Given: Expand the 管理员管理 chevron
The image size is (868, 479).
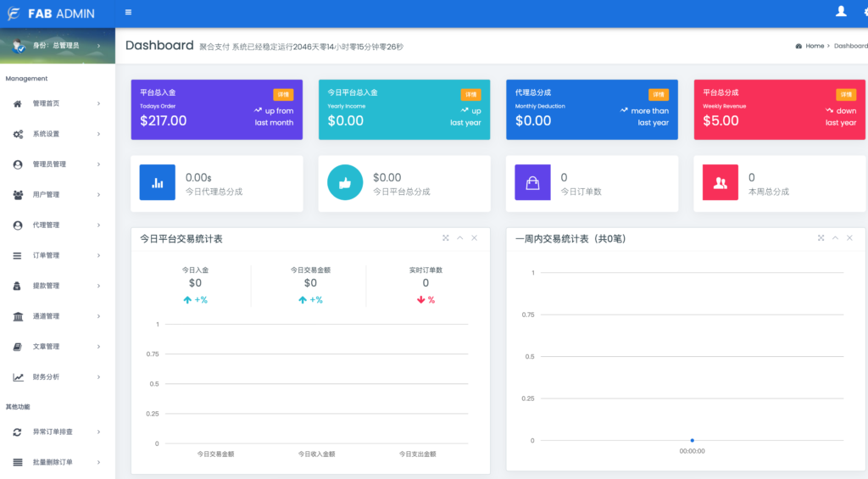Looking at the screenshot, I should (98, 164).
